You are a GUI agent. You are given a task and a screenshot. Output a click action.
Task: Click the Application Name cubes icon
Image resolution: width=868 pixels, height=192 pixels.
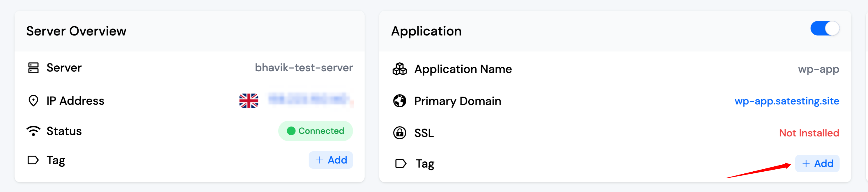point(400,69)
